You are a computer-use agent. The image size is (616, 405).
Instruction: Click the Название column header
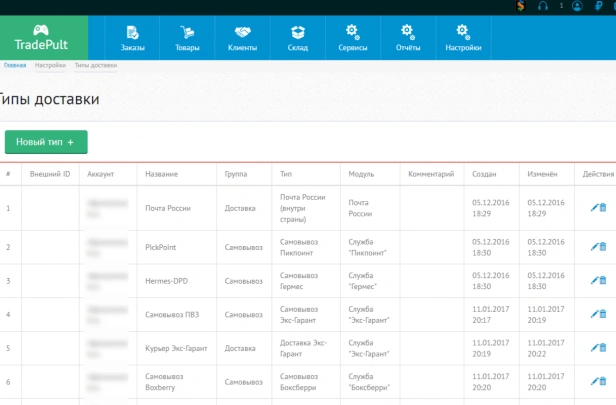pyautogui.click(x=161, y=174)
